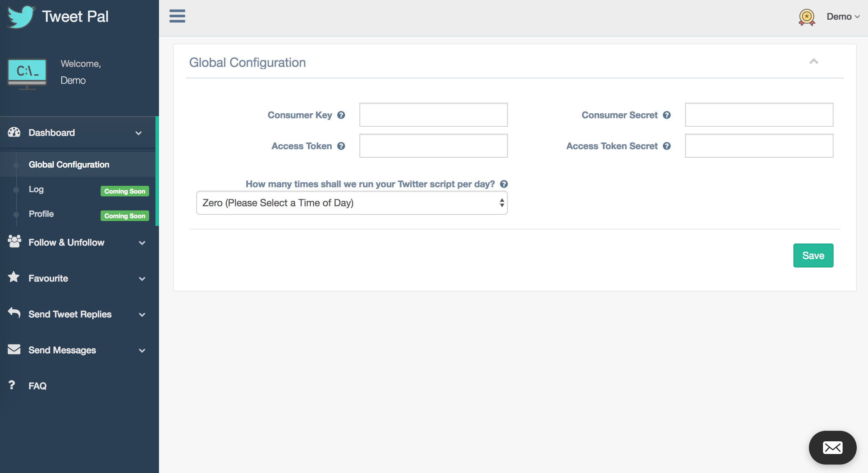Click the Consumer Secret help icon
The width and height of the screenshot is (868, 473).
667,115
